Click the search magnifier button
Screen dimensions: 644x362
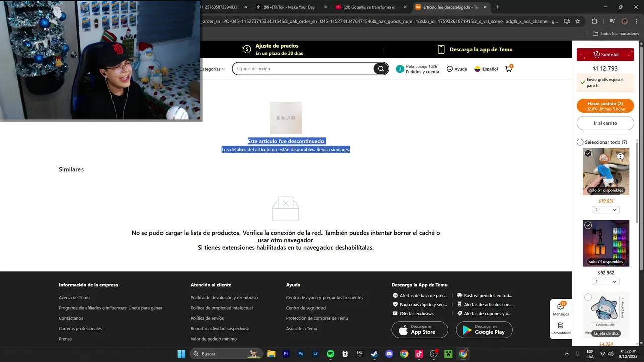click(381, 69)
